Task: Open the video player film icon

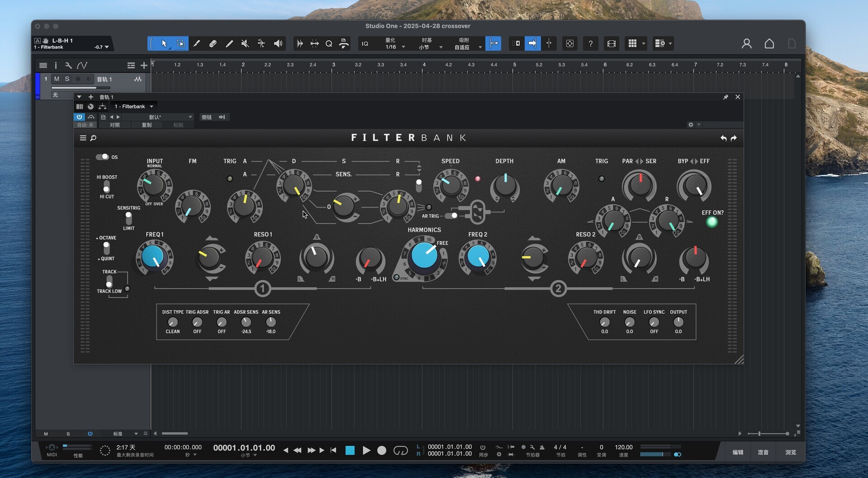Action: (611, 43)
